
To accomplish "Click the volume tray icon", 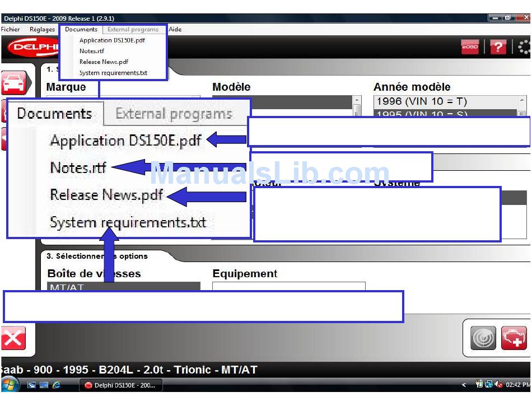I will click(x=498, y=385).
